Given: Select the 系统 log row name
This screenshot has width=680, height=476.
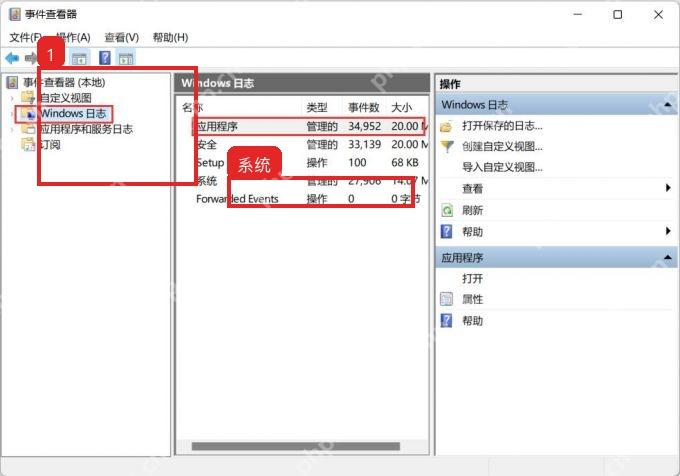Looking at the screenshot, I should point(206,181).
